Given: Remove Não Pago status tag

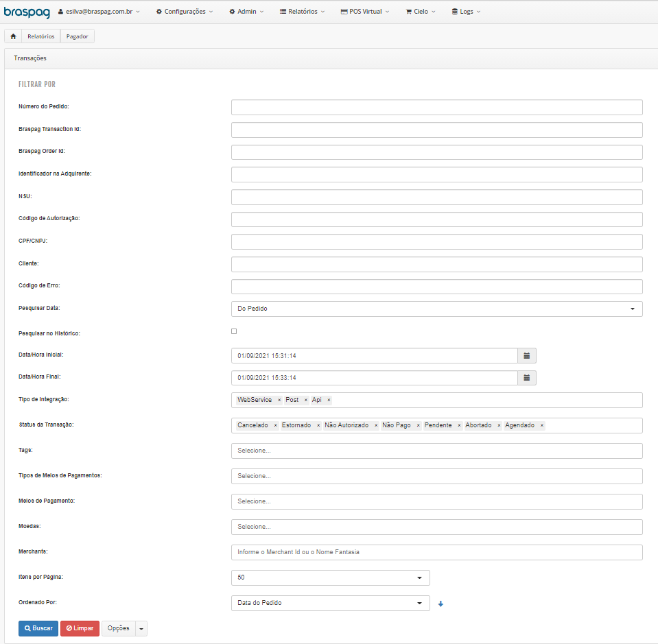Looking at the screenshot, I should point(418,425).
